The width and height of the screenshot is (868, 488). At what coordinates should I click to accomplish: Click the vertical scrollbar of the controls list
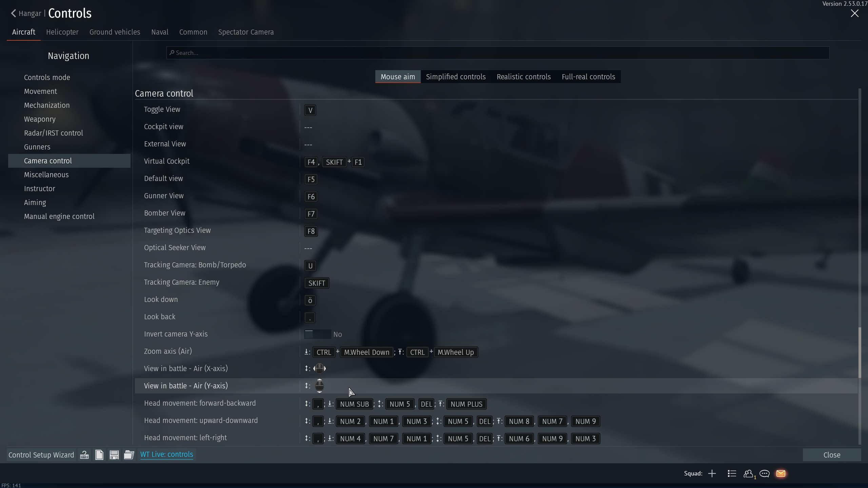coord(860,352)
